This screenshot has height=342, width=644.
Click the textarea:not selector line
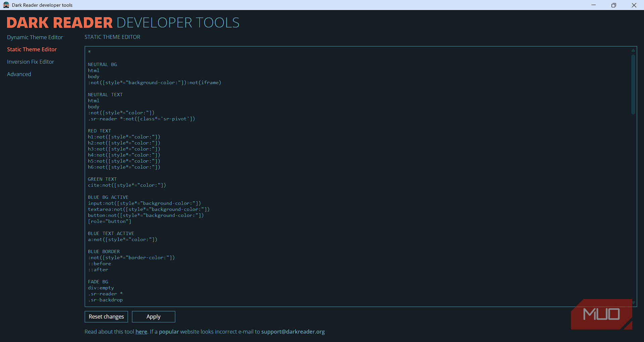(149, 209)
